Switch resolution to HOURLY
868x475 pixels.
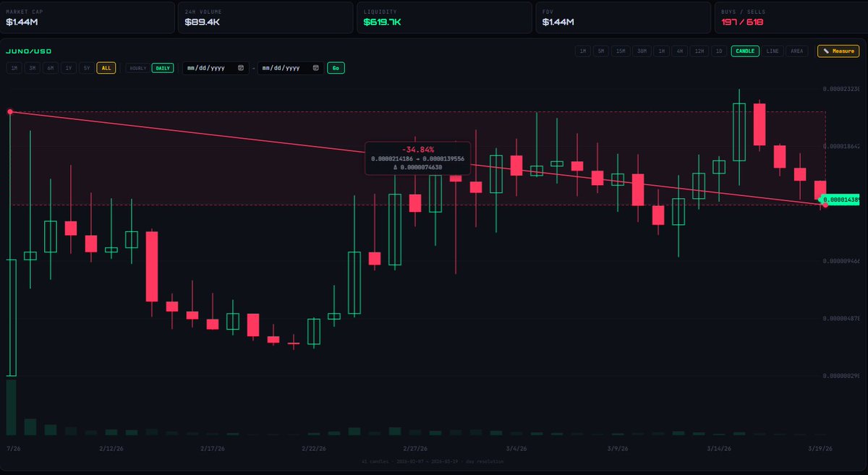point(137,68)
